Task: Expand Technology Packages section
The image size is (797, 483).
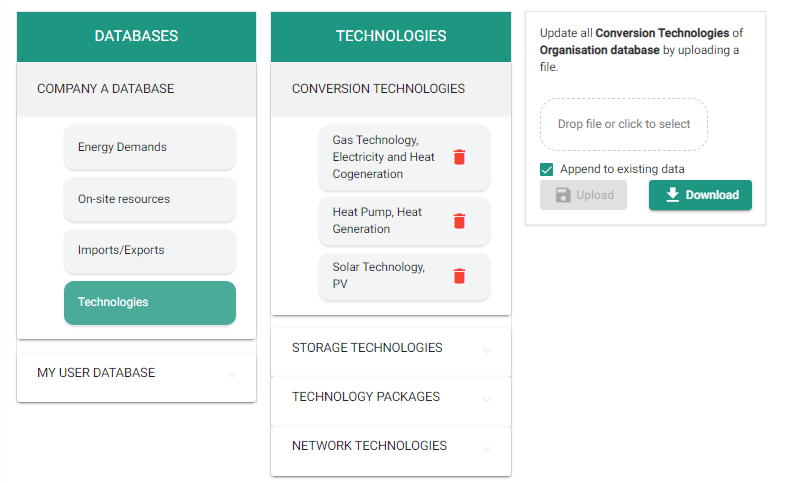Action: coord(487,398)
